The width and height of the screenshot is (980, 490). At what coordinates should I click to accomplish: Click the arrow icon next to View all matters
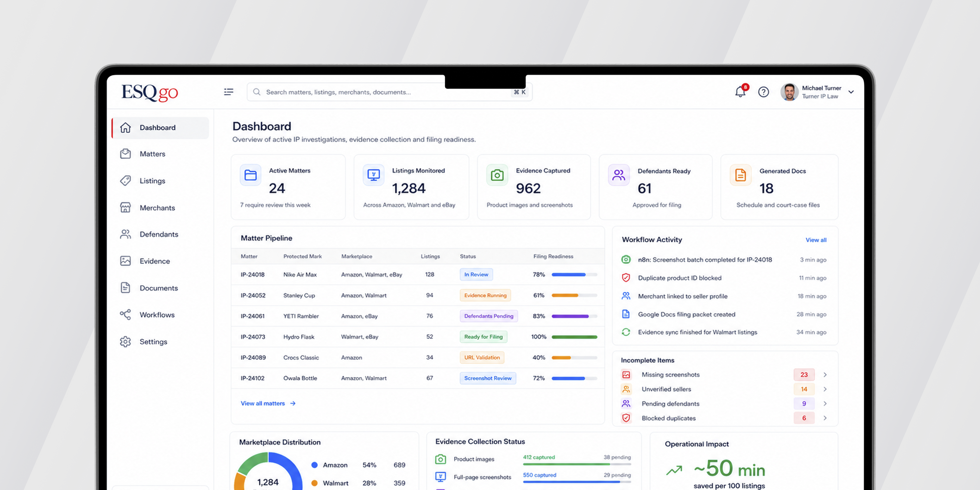coord(293,403)
